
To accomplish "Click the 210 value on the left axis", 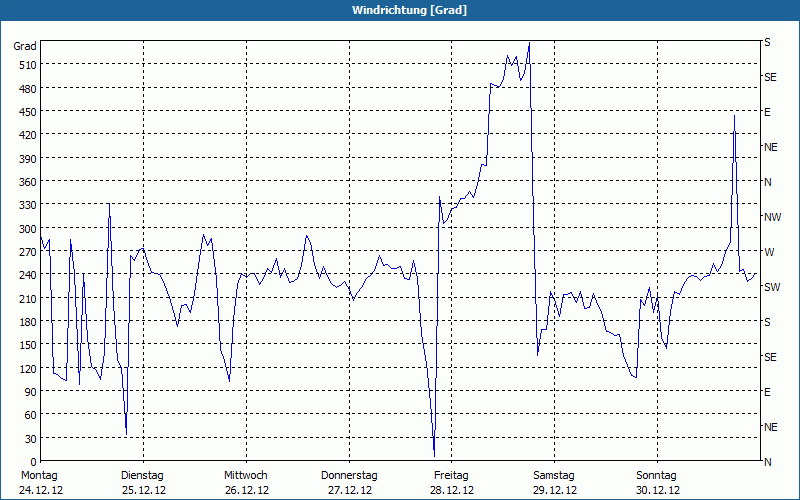I will pyautogui.click(x=28, y=298).
